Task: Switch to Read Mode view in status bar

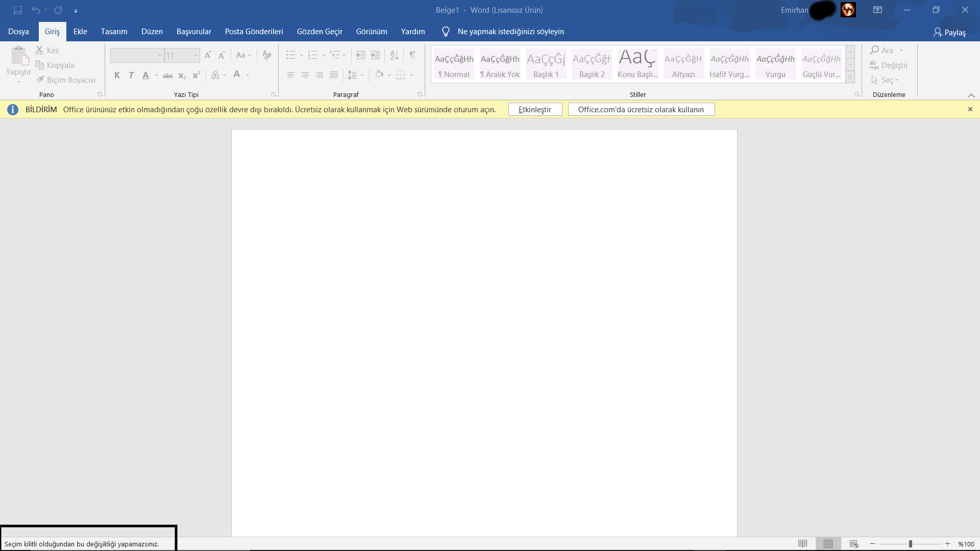Action: click(802, 544)
